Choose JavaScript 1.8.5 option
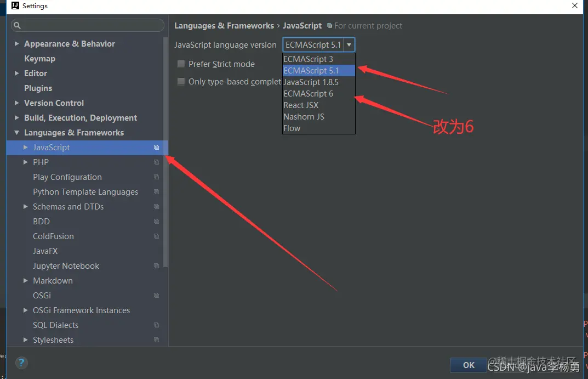The width and height of the screenshot is (588, 379). click(x=319, y=82)
